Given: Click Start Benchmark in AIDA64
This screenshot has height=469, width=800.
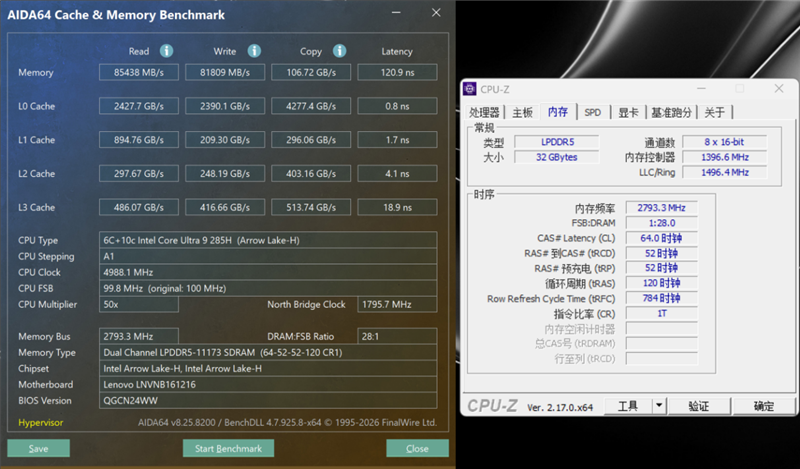Looking at the screenshot, I should pos(228,448).
